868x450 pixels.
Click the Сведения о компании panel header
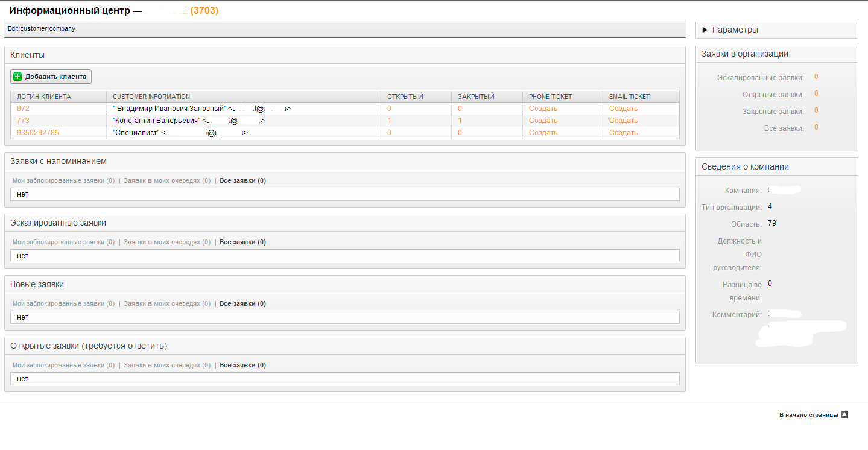[777, 166]
